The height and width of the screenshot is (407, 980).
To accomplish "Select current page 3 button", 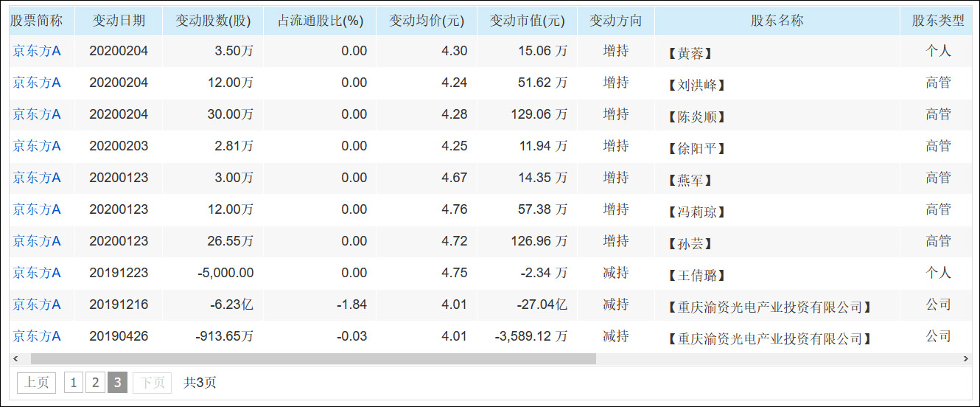I will (117, 383).
